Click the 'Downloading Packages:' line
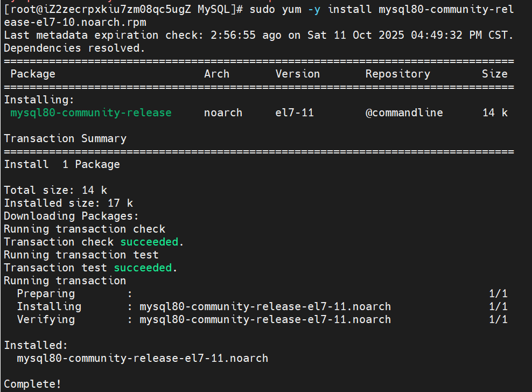Screen dimensions: 532x392 (x=71, y=216)
